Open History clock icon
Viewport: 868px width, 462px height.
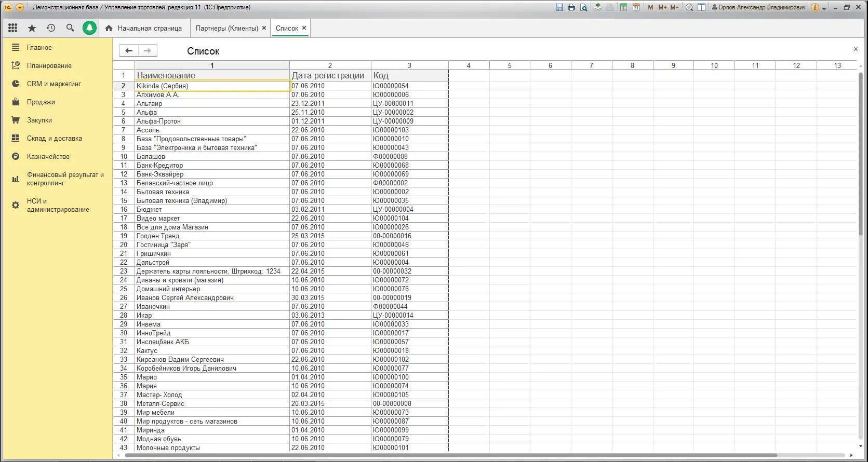[51, 28]
